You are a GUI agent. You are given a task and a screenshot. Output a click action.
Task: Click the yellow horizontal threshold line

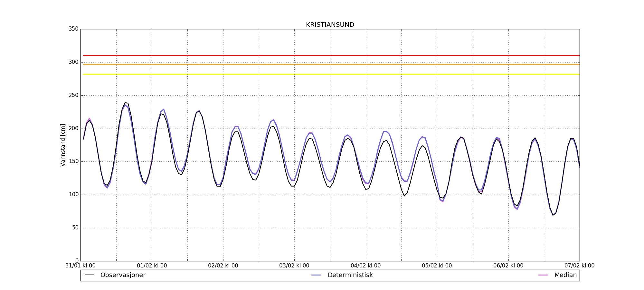pos(331,74)
